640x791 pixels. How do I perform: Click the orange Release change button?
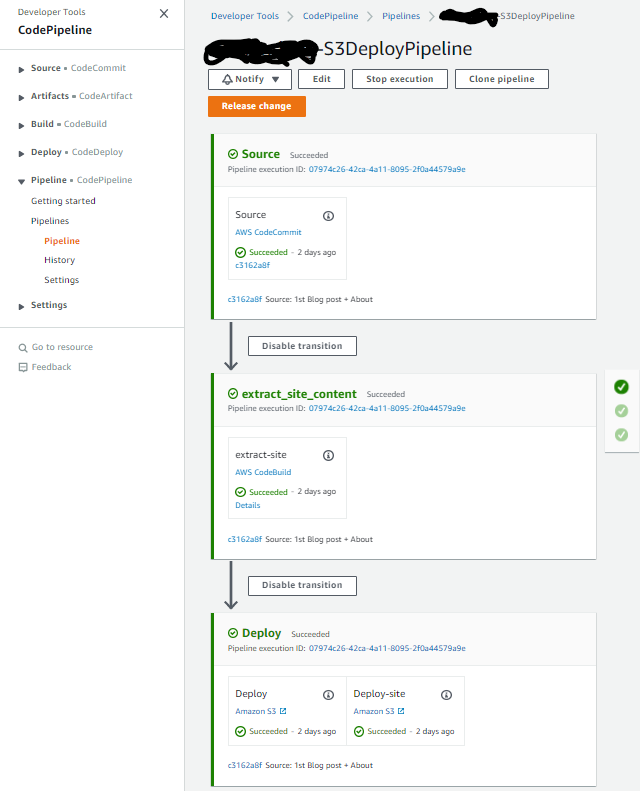pos(257,106)
